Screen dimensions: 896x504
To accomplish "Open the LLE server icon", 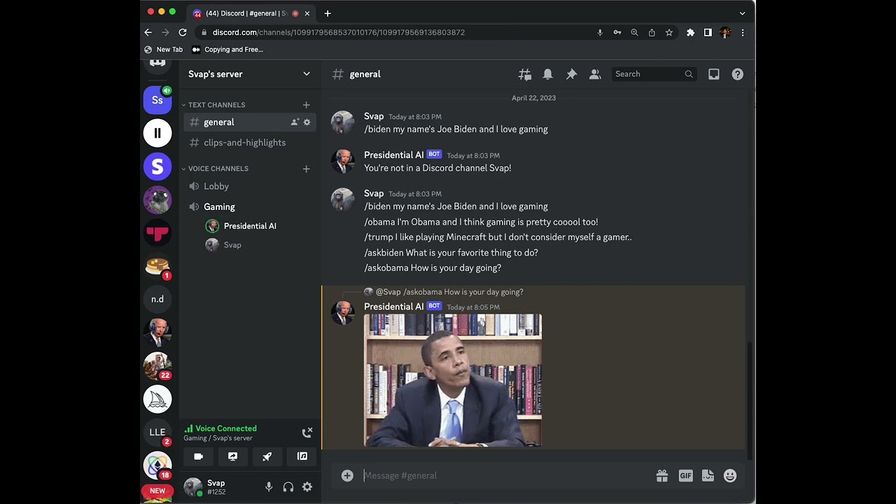I will (157, 433).
